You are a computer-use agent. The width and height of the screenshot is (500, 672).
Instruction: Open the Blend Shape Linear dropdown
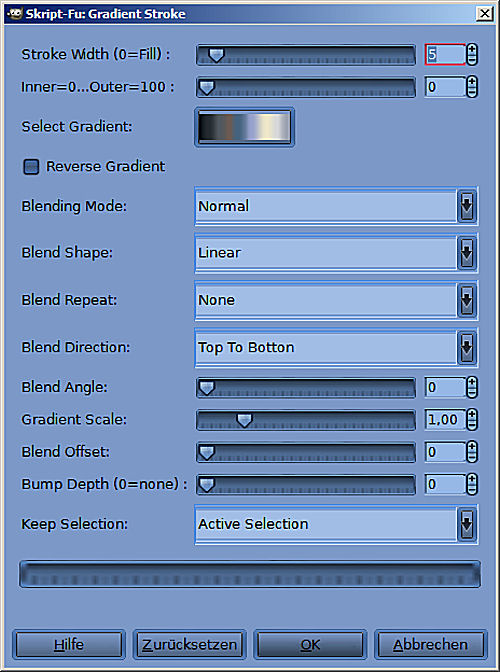point(336,253)
